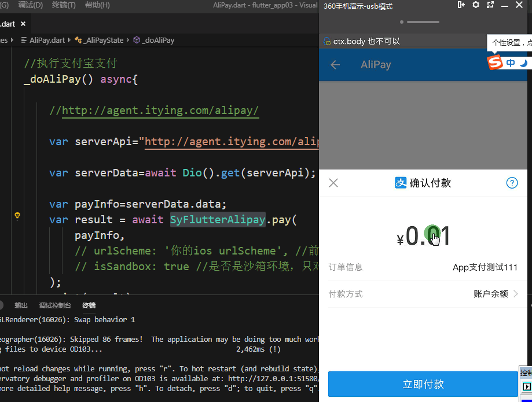
Task: Click the _AliPayState breadcrumb
Action: 105,40
